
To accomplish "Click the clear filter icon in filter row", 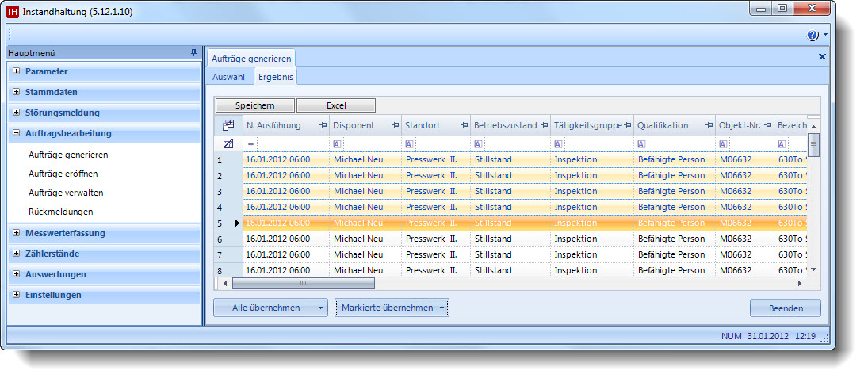I will (x=228, y=144).
